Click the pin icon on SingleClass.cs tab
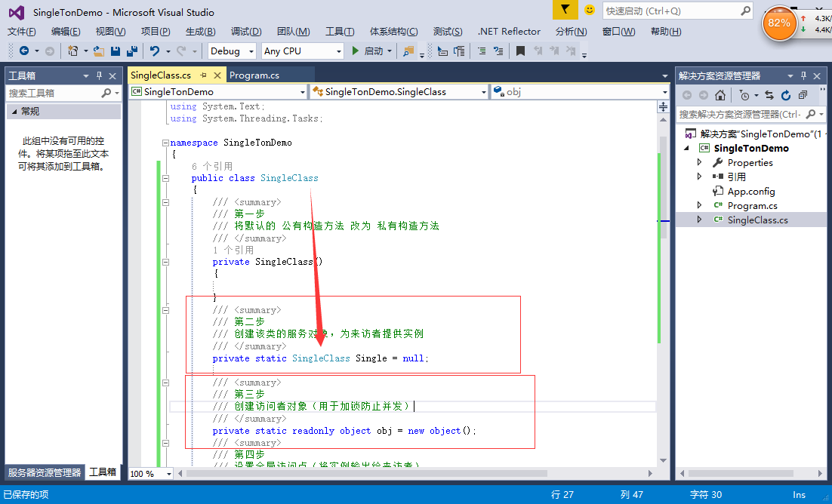Viewport: 832px width, 504px height. point(203,75)
